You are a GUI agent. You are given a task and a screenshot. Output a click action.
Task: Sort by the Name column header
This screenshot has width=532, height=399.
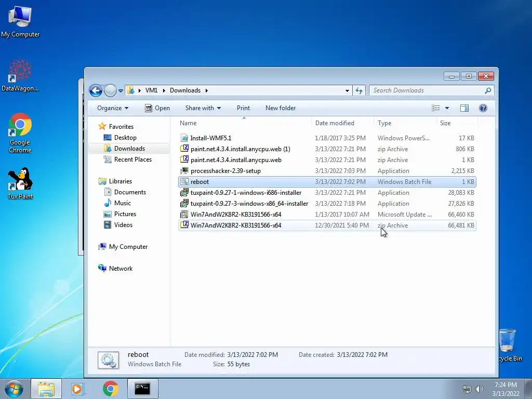[244, 123]
